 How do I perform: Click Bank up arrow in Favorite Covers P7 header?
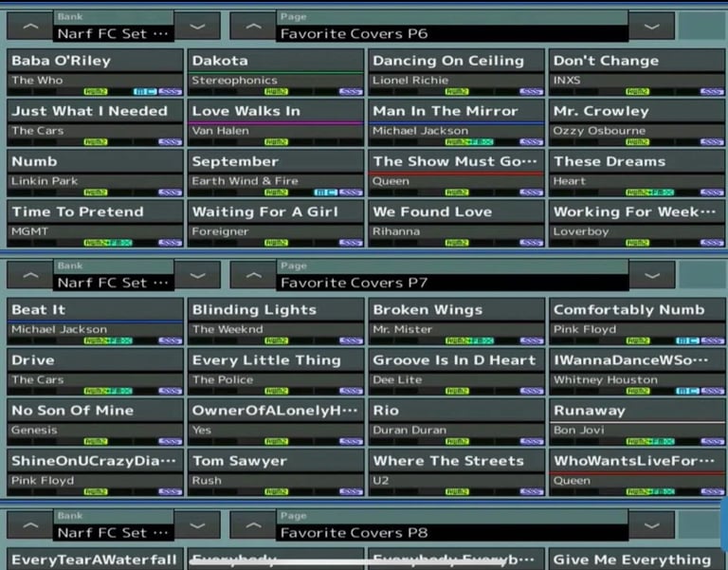pyautogui.click(x=30, y=275)
